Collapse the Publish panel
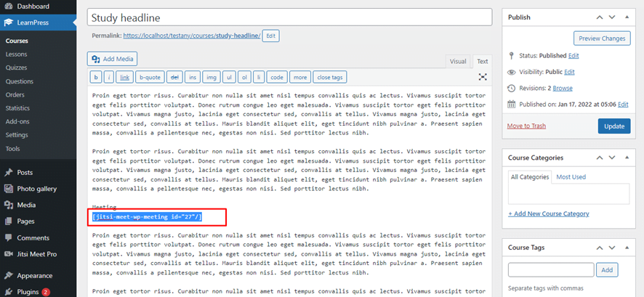 point(627,17)
